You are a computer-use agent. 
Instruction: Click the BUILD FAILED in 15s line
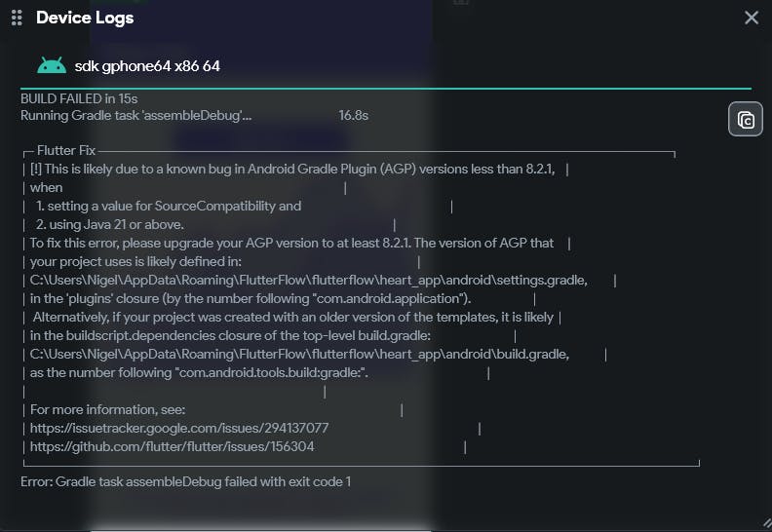pyautogui.click(x=79, y=98)
